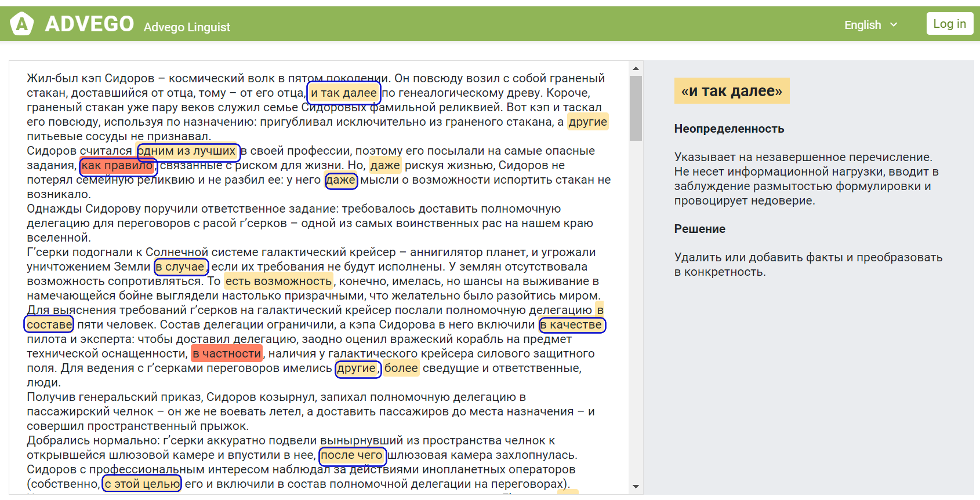Click the red highlighted phrase «в частности»
The image size is (980, 500).
click(227, 354)
